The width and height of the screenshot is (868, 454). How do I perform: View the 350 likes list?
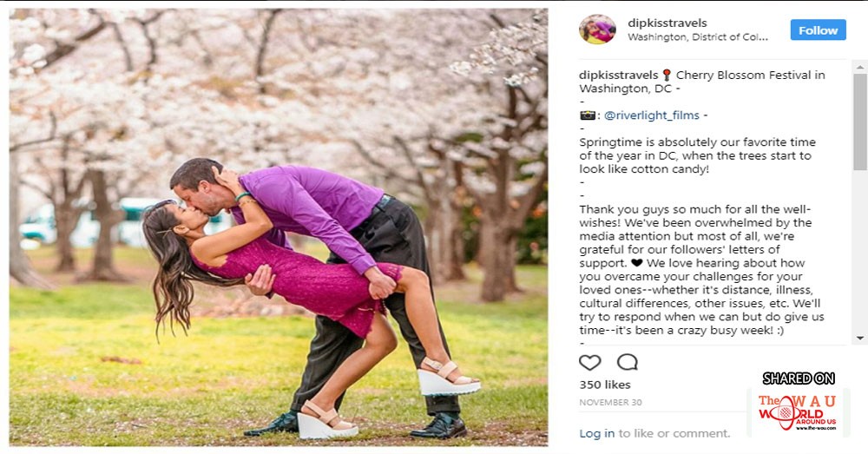(x=604, y=385)
